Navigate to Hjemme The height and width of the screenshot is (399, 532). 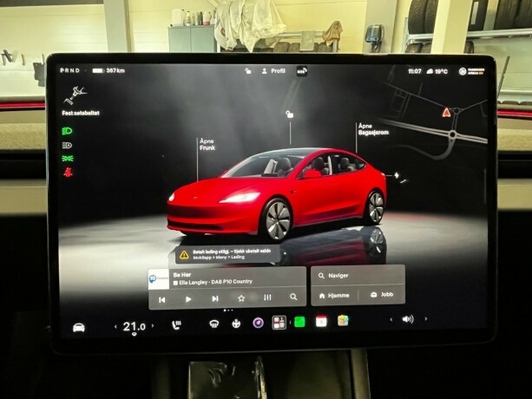click(x=334, y=296)
